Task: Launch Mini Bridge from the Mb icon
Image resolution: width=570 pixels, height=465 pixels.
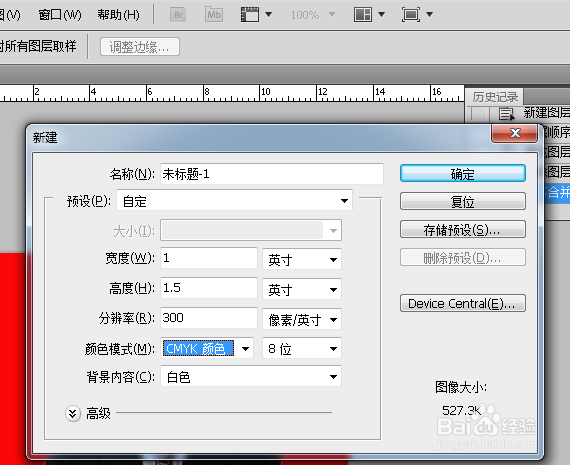Action: pyautogui.click(x=214, y=15)
